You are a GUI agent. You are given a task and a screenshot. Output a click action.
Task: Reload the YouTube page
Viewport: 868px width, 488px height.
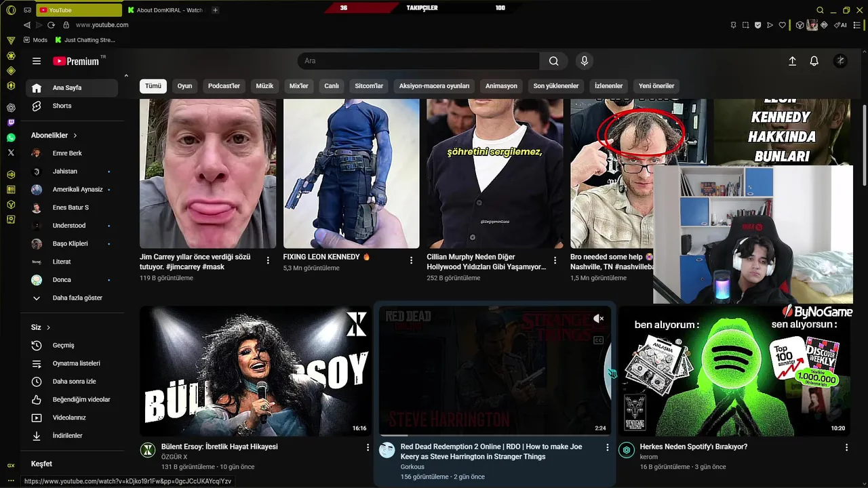point(51,25)
